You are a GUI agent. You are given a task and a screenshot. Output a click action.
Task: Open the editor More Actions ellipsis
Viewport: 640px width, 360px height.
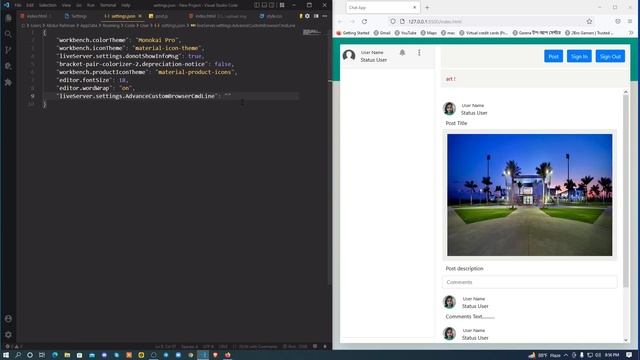coord(324,16)
